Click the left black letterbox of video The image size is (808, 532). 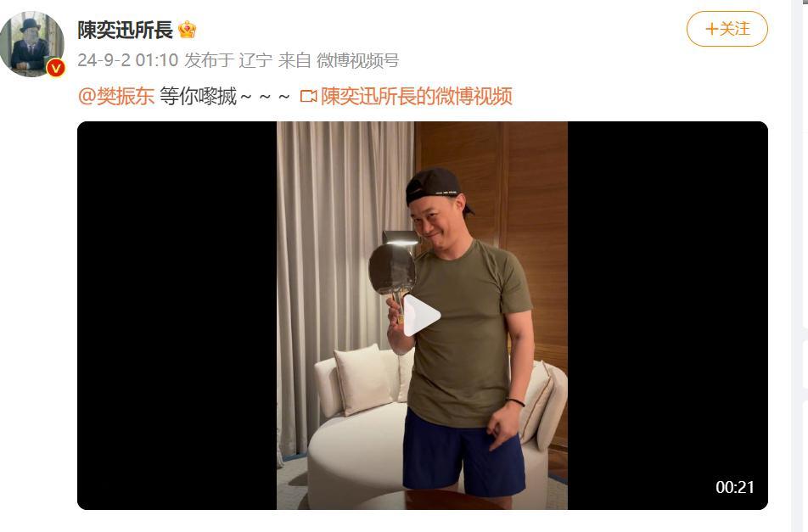(177, 315)
